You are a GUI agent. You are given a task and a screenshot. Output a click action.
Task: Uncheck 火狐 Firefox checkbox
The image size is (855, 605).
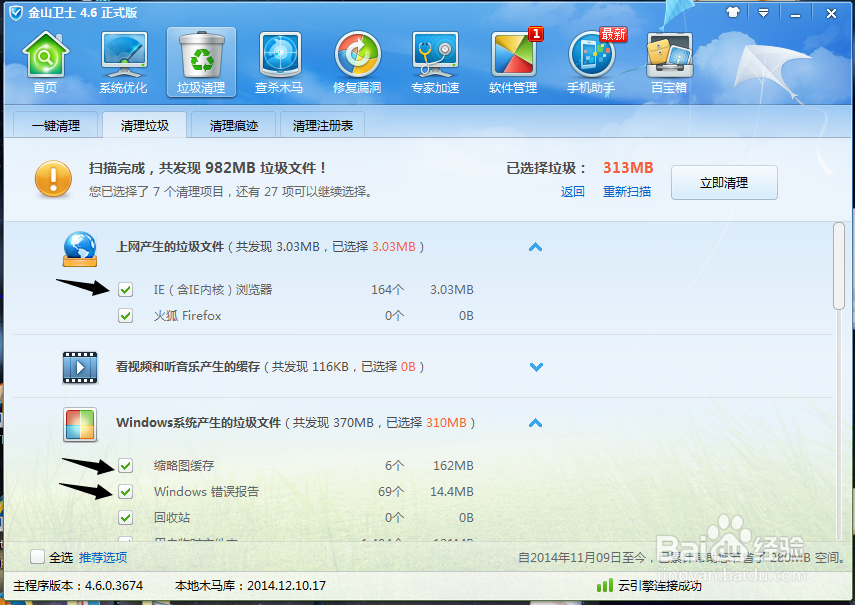[125, 316]
